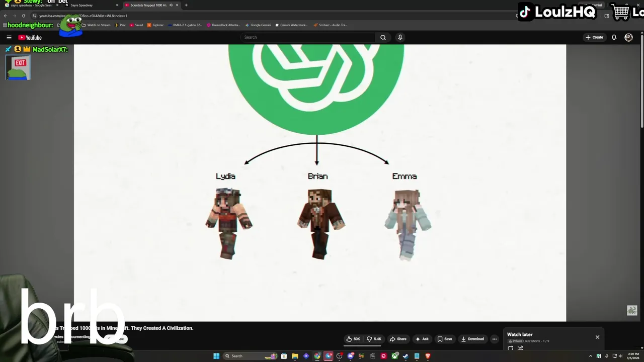This screenshot has height=362, width=644.
Task: Open the account avatar menu
Action: (x=628, y=37)
